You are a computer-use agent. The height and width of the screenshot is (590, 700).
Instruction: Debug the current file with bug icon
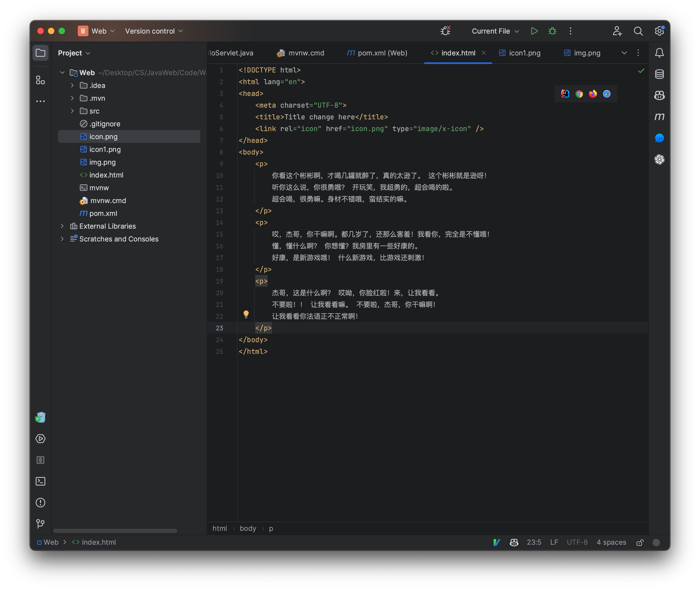click(x=552, y=31)
